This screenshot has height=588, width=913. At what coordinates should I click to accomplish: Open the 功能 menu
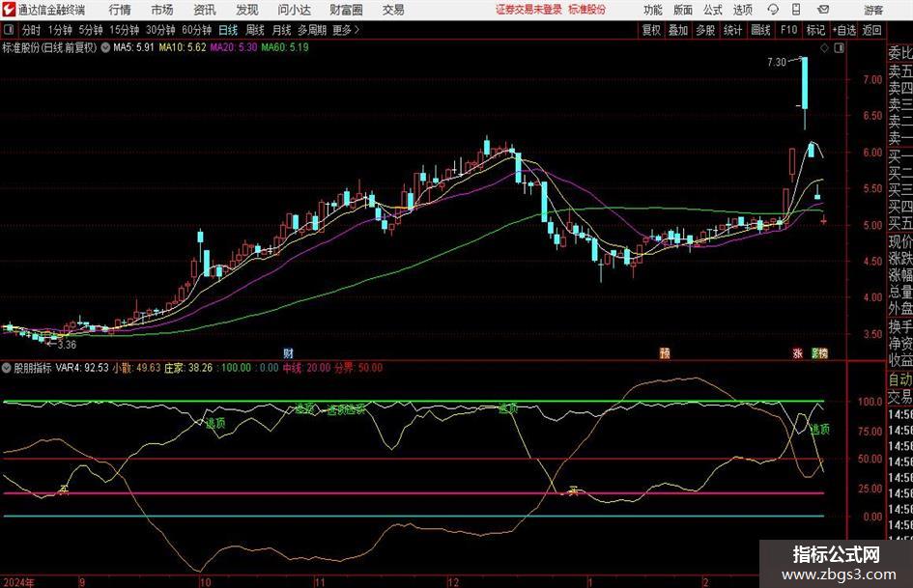pyautogui.click(x=653, y=10)
